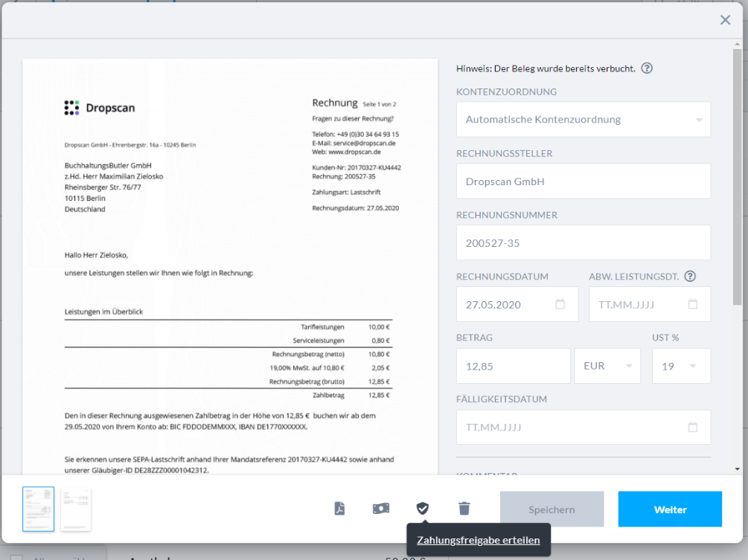
Task: Delete the receipt with trash icon
Action: pos(464,509)
